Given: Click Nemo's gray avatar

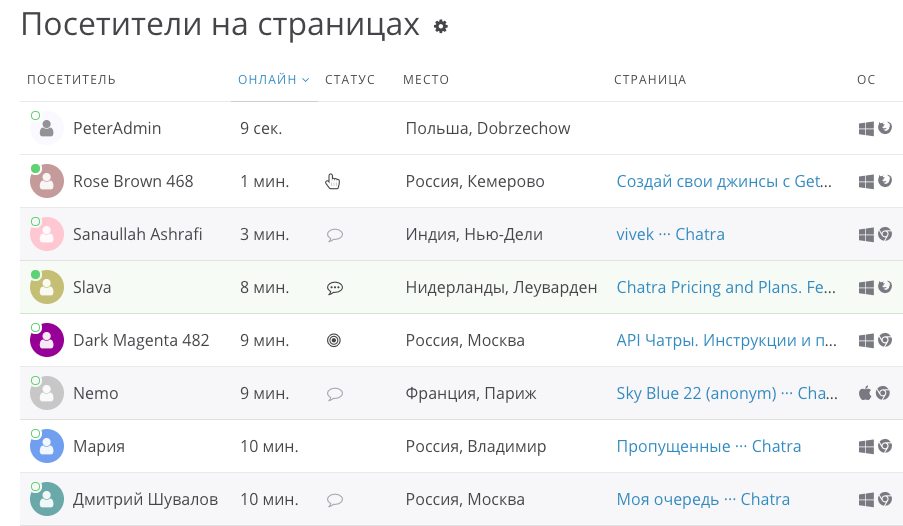Looking at the screenshot, I should [x=47, y=394].
